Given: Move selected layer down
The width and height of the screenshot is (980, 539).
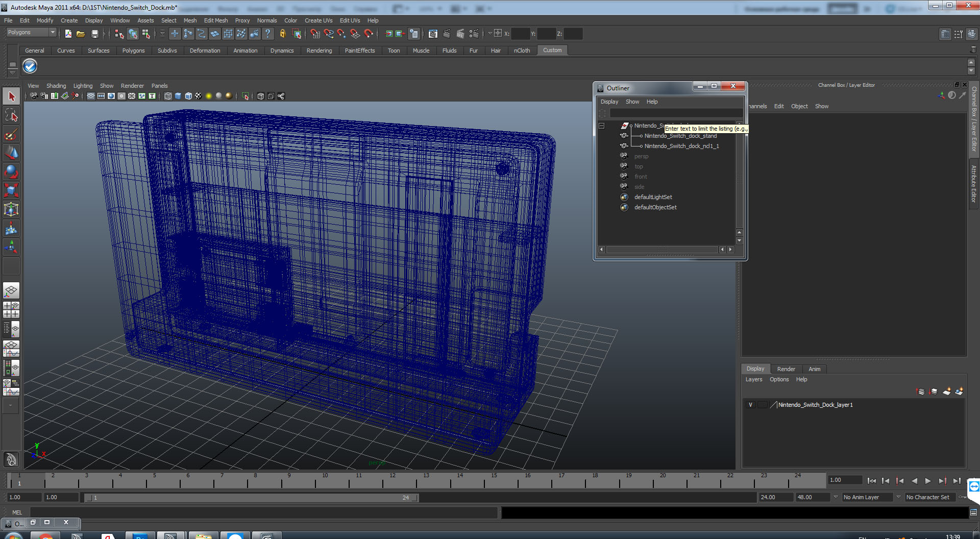Looking at the screenshot, I should coord(934,391).
